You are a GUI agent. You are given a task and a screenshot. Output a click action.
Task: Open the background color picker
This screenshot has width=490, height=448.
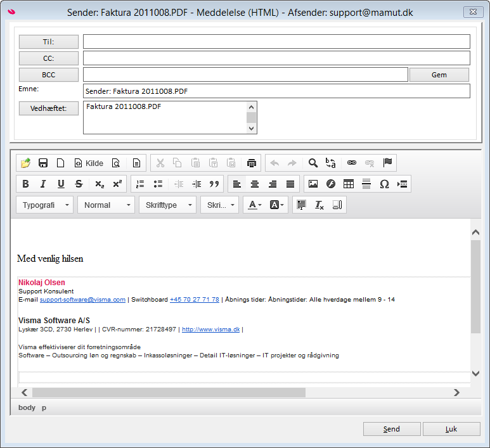276,205
